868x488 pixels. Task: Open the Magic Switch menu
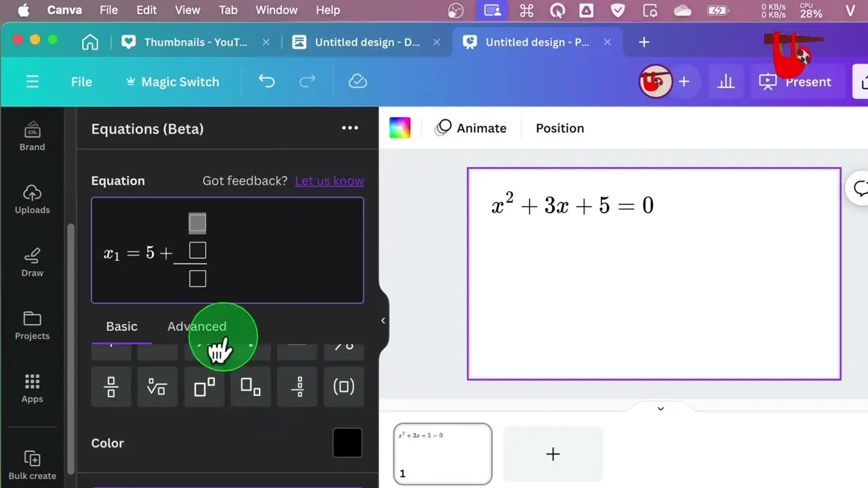(x=172, y=81)
